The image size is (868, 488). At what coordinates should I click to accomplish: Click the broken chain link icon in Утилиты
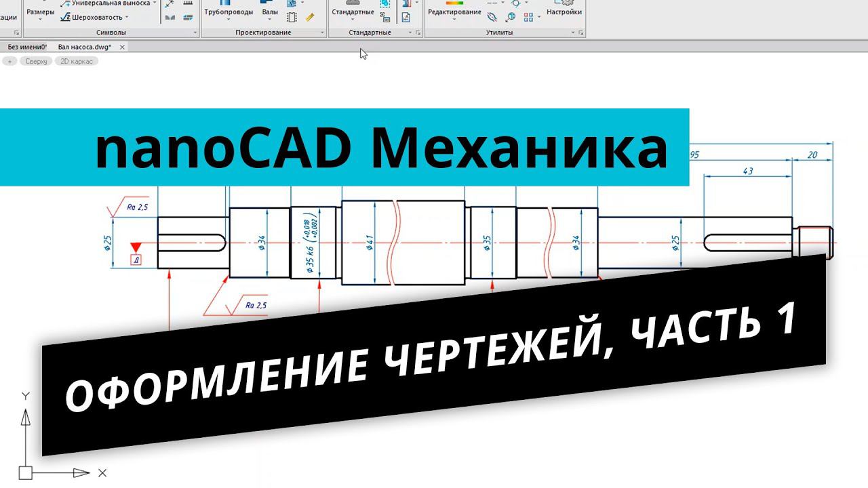point(492,16)
